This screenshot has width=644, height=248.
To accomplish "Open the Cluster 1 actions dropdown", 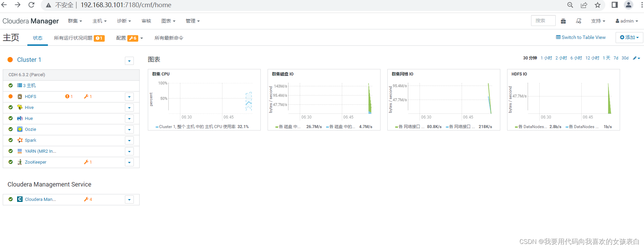I will point(129,61).
